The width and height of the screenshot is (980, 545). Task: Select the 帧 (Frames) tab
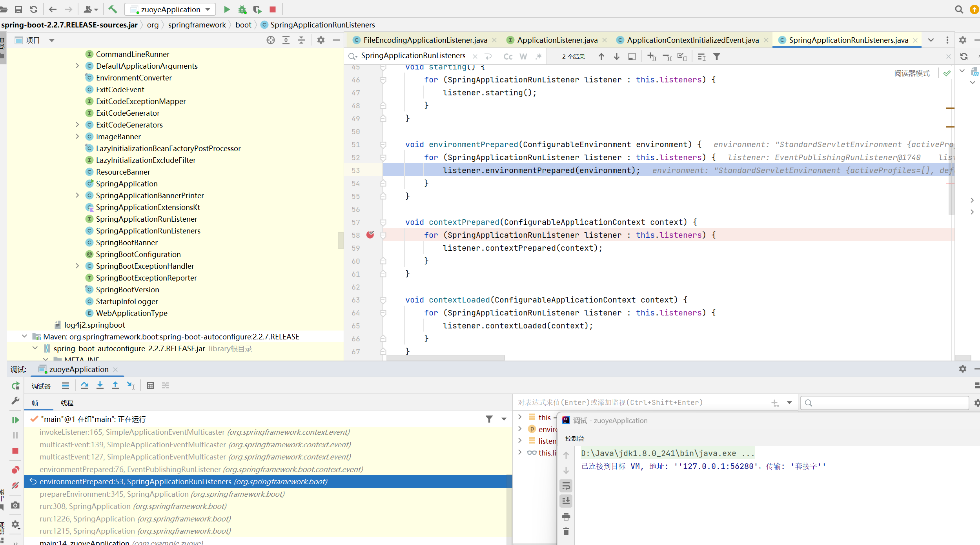[35, 403]
